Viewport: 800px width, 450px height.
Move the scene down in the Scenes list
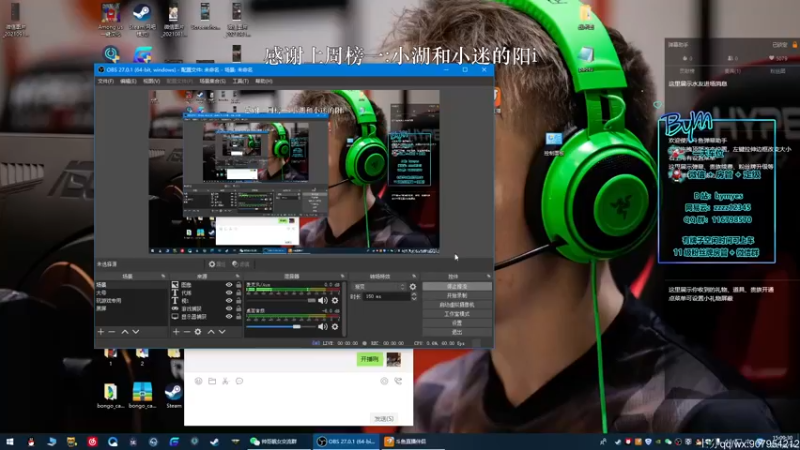tap(136, 332)
